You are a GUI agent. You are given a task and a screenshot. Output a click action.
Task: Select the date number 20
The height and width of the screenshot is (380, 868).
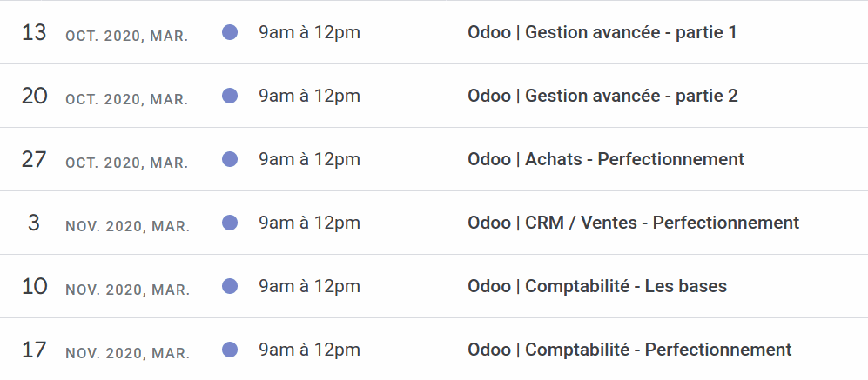coord(34,97)
